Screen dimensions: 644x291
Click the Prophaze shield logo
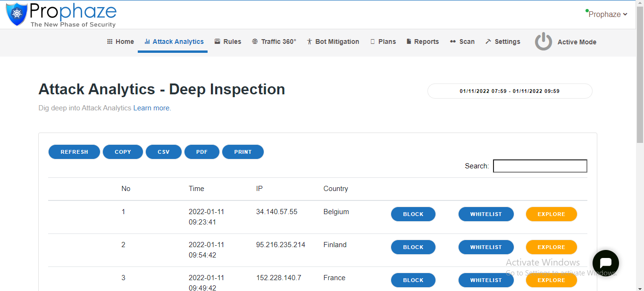pos(17,14)
